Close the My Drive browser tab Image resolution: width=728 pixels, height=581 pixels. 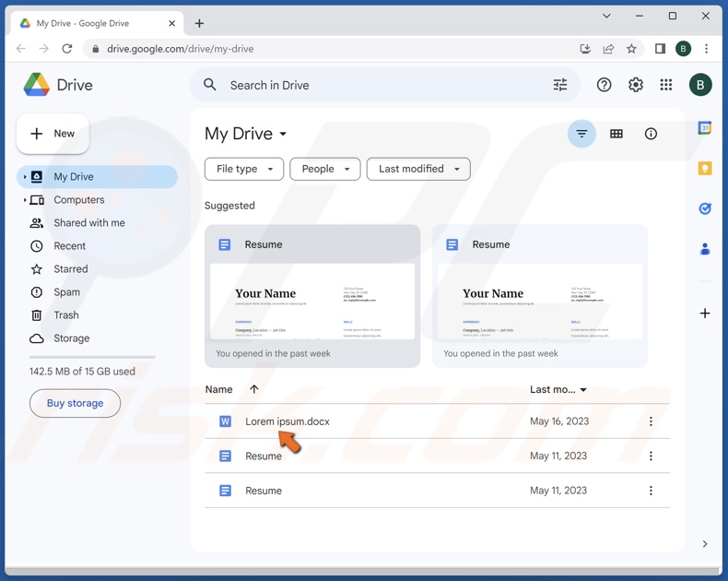click(171, 23)
